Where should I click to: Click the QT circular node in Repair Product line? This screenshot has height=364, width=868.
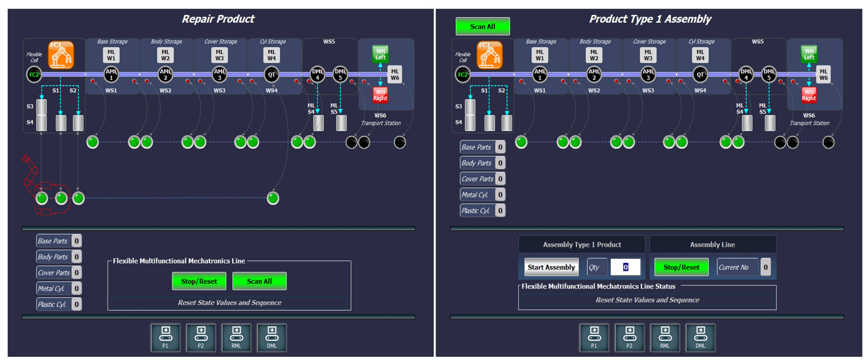click(271, 74)
